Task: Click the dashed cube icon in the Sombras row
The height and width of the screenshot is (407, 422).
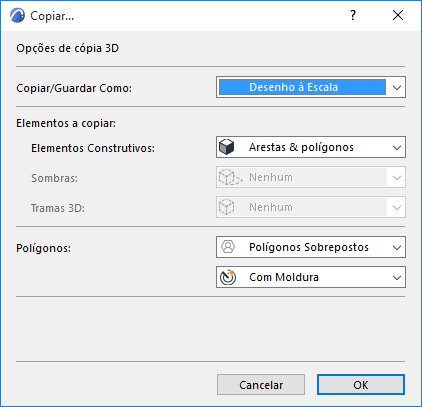Action: click(230, 177)
